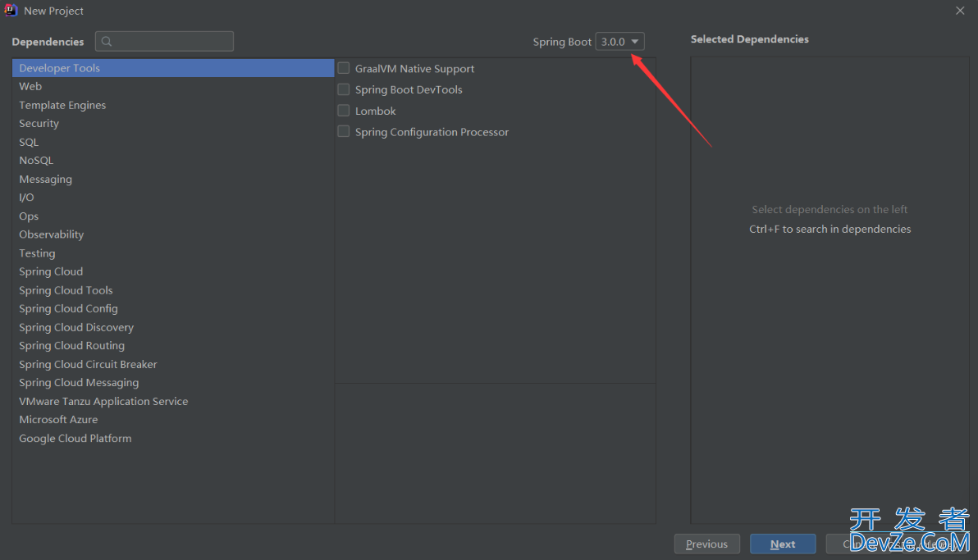Check the Spring Boot DevTools option

[343, 89]
